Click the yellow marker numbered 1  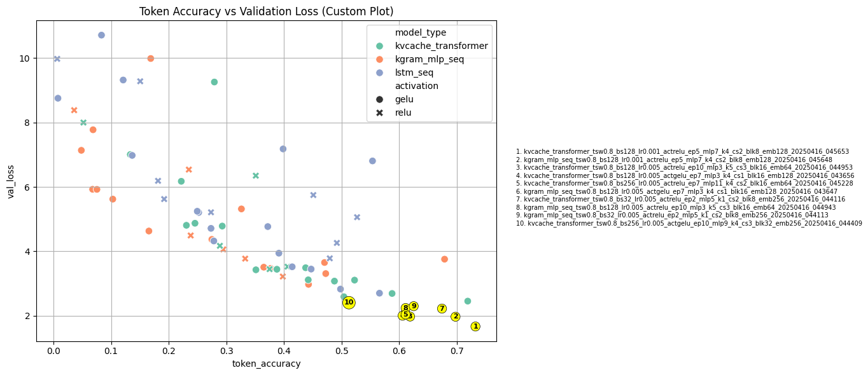tap(475, 326)
